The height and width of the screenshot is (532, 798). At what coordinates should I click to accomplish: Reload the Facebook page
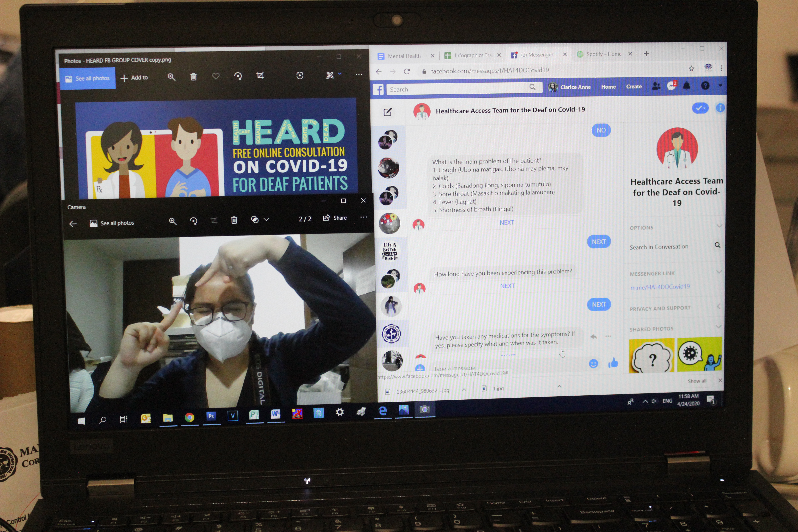click(x=407, y=71)
